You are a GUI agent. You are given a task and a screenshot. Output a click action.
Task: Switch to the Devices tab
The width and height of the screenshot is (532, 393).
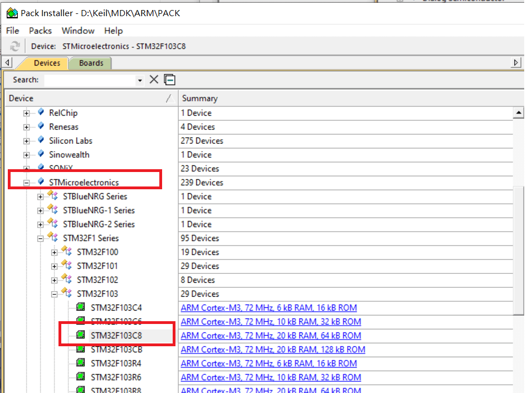(x=47, y=63)
